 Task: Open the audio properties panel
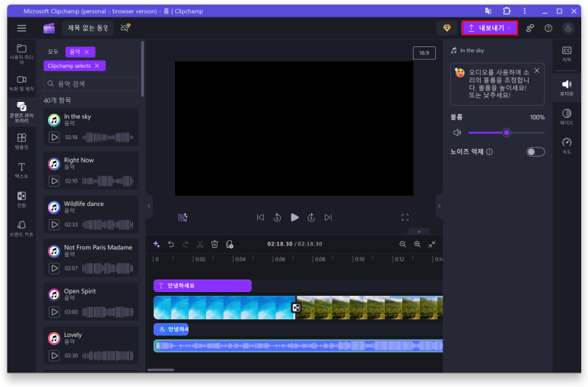pos(567,87)
